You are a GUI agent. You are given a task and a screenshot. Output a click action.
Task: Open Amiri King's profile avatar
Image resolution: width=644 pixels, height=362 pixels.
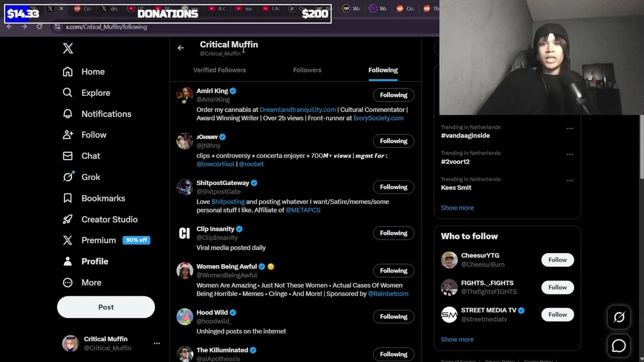tap(185, 95)
